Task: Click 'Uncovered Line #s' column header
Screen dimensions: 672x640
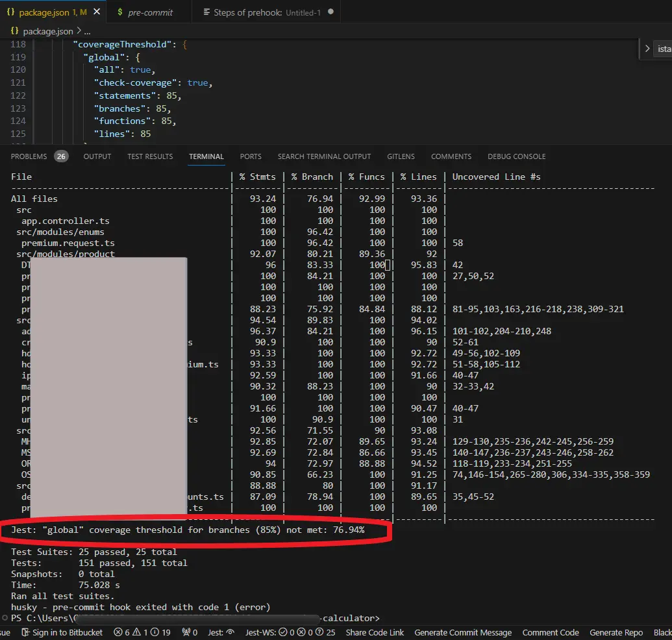Action: pos(496,177)
